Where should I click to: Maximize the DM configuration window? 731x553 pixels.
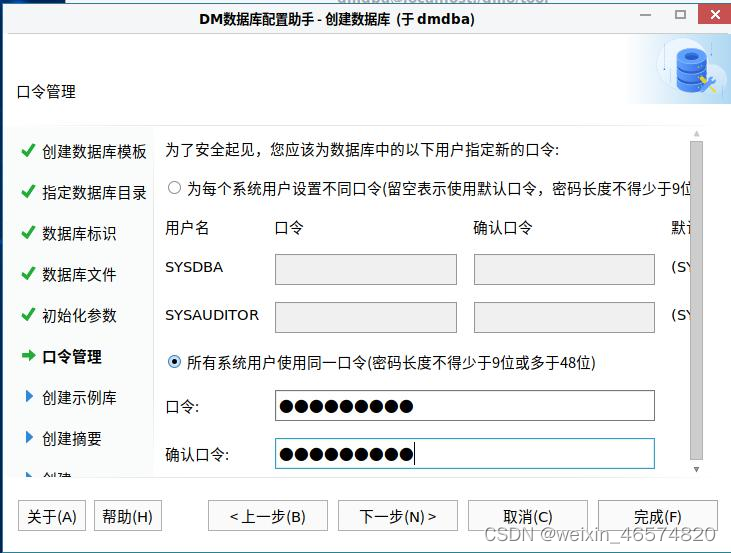(x=681, y=14)
